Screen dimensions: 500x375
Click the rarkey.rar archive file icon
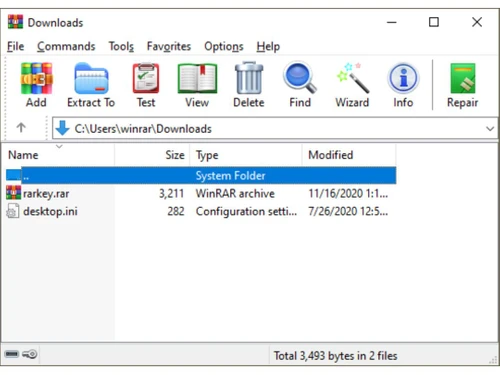coord(13,193)
